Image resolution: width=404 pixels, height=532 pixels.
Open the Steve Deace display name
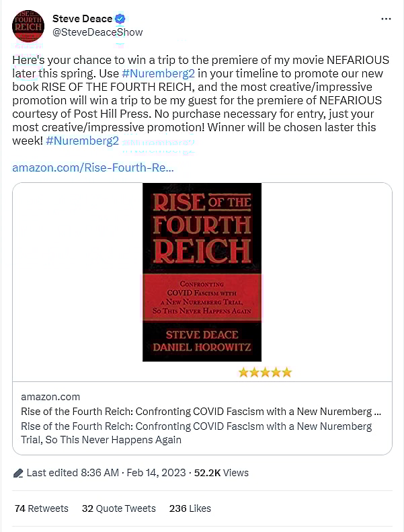[x=82, y=19]
